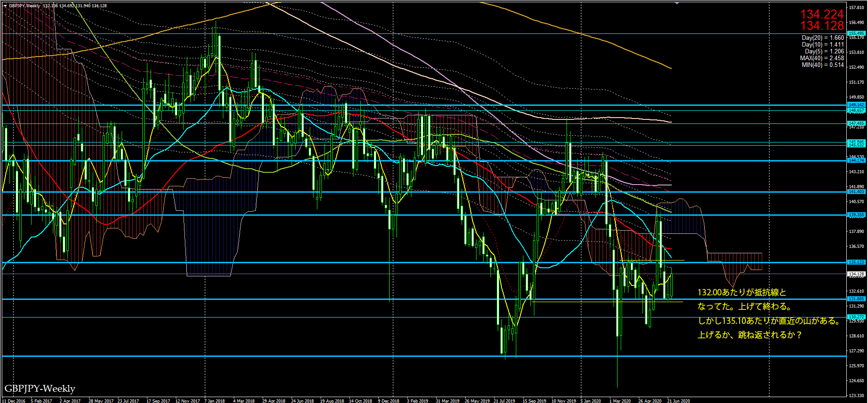868x403 pixels.
Task: Click the 137.890 price axis label
Action: (x=857, y=232)
